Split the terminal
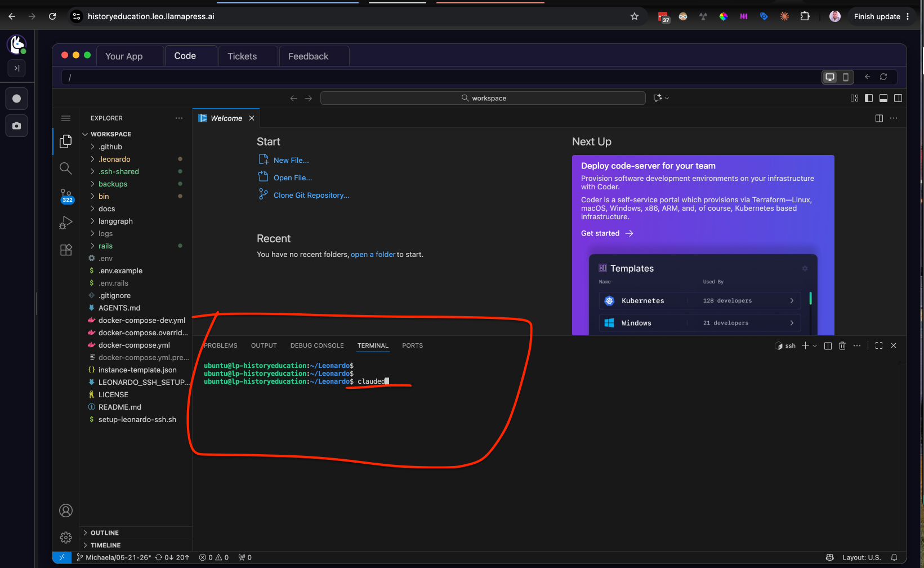 pyautogui.click(x=828, y=346)
